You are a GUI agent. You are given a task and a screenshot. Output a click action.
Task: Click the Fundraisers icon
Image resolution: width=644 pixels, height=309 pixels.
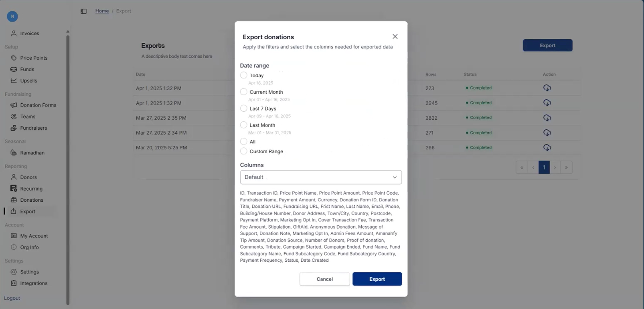[14, 128]
